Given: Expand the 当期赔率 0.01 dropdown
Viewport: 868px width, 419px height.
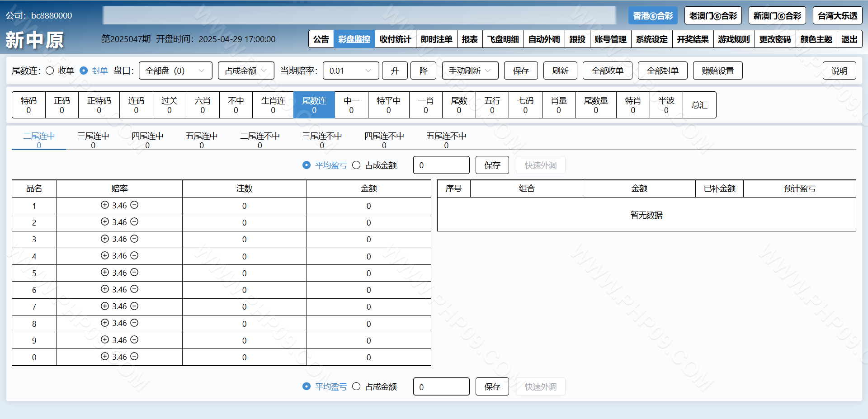Looking at the screenshot, I should click(350, 71).
